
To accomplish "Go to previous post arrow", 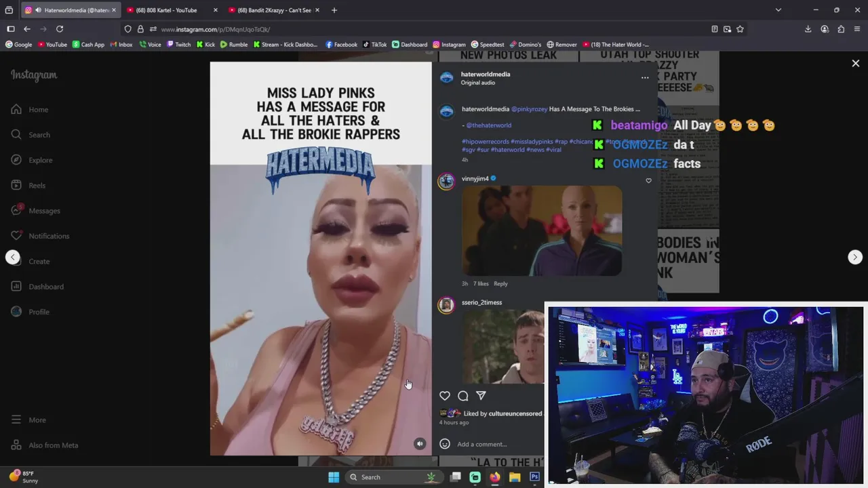I will 13,257.
